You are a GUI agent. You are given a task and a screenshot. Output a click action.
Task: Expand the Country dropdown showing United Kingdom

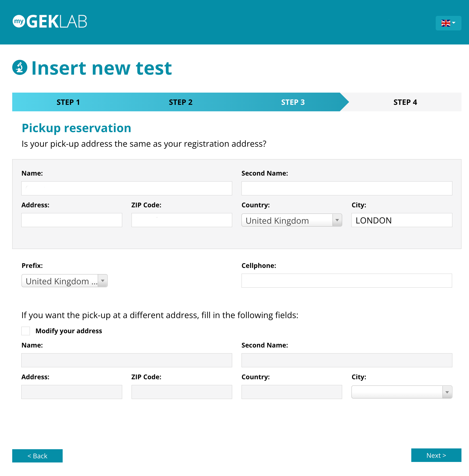(337, 220)
